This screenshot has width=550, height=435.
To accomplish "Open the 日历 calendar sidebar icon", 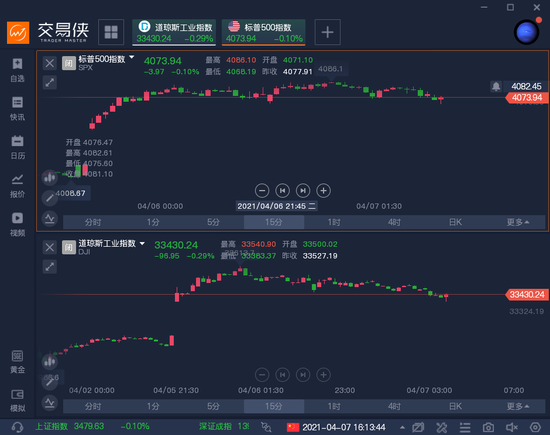I will point(17,147).
